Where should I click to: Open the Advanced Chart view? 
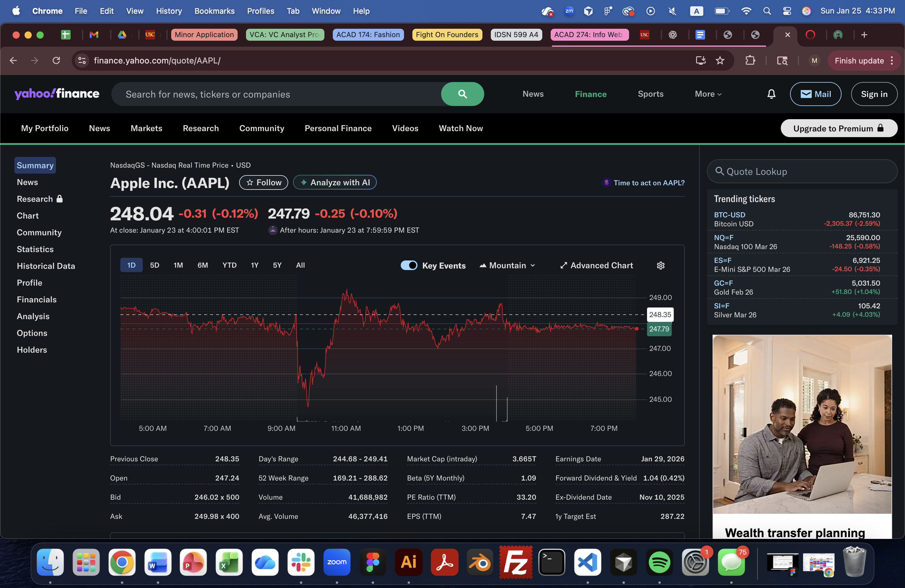pos(596,266)
